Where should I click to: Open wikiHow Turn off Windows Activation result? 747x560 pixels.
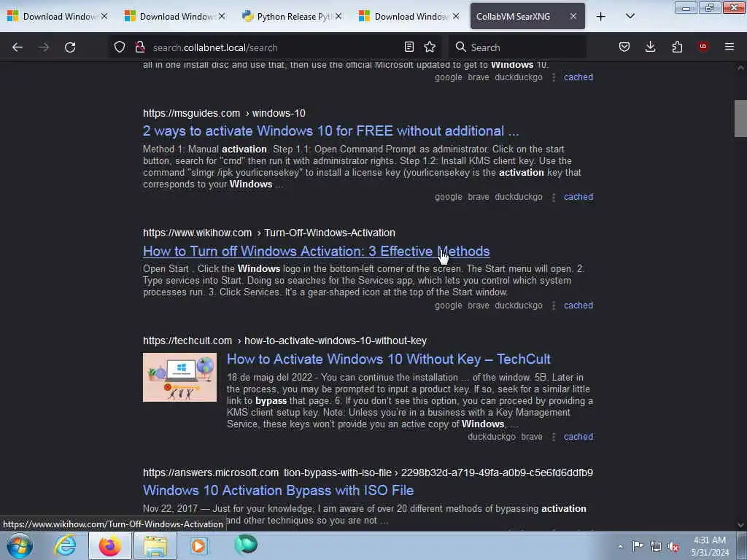317,251
